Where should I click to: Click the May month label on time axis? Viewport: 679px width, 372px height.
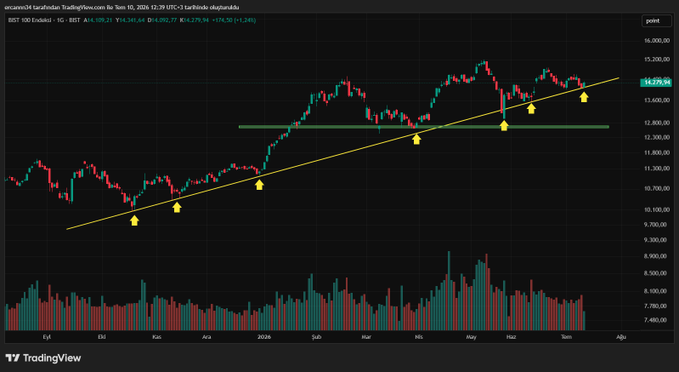pos(471,337)
